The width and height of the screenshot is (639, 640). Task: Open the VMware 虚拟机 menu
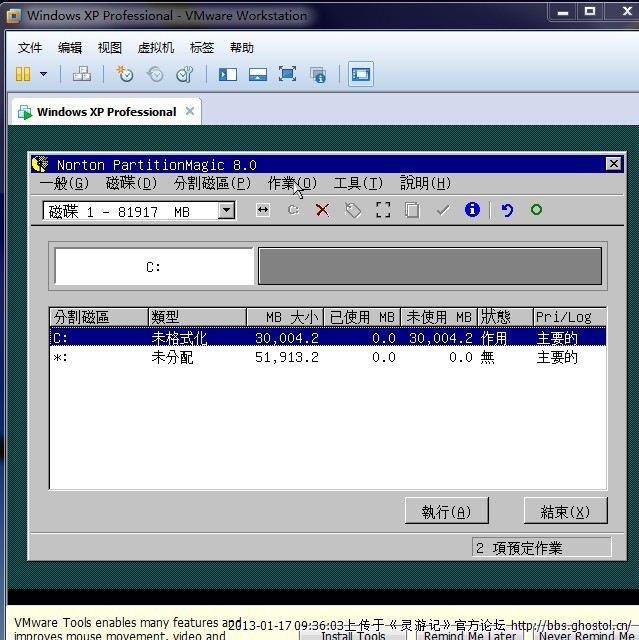pos(155,47)
